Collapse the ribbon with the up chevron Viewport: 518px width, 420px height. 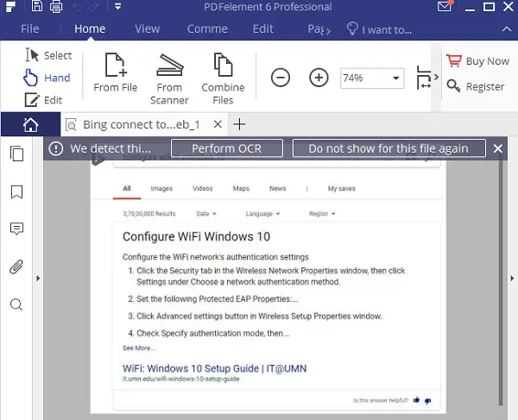(x=507, y=29)
